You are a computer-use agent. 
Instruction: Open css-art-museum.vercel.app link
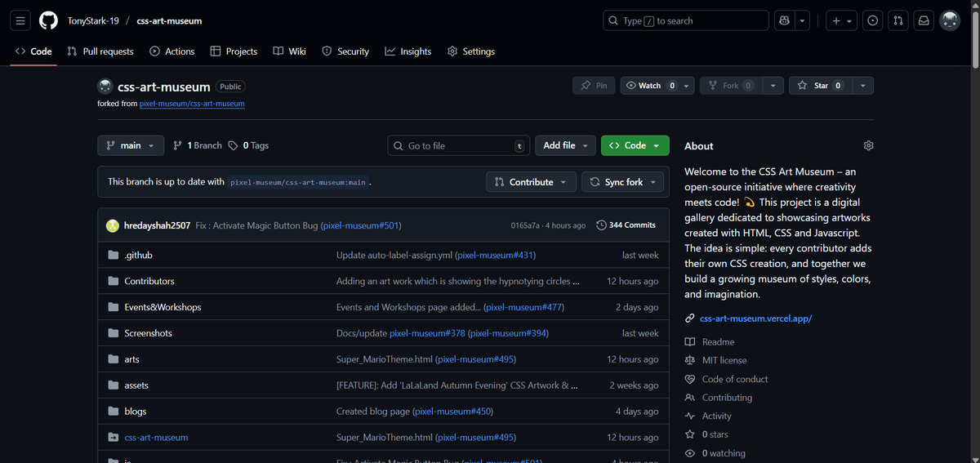tap(755, 318)
